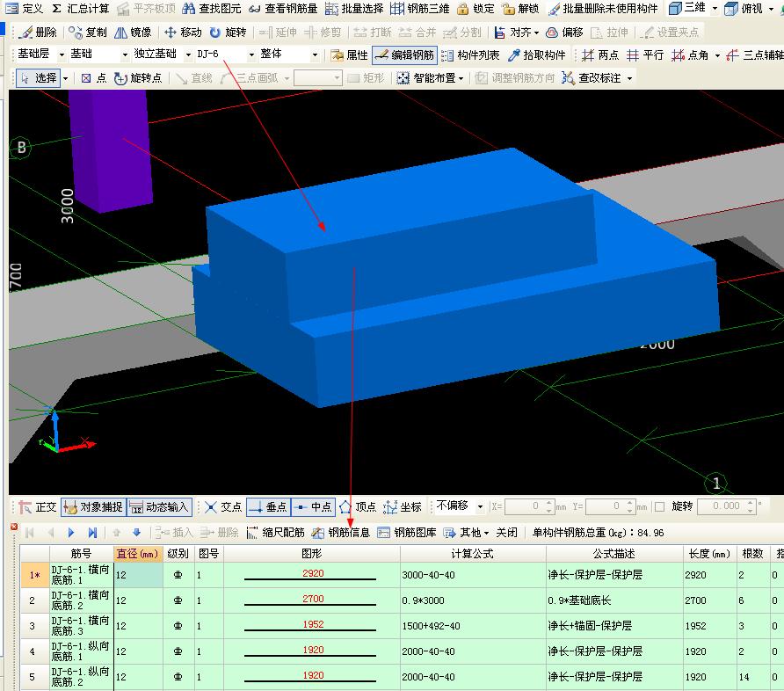The image size is (784, 691).
Task: Toggle 编辑钢筋 edit rebar mode
Action: (x=405, y=55)
